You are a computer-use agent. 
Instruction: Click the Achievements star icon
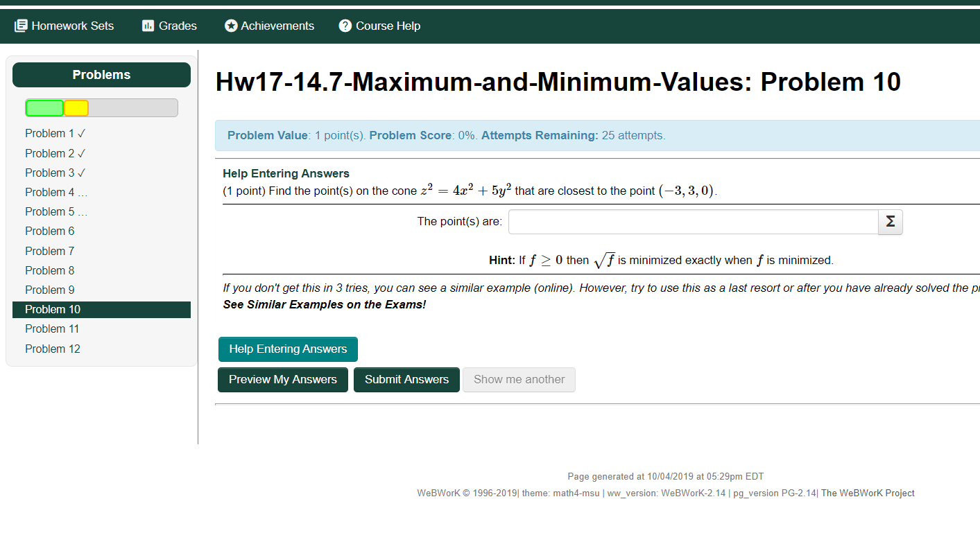pyautogui.click(x=232, y=26)
